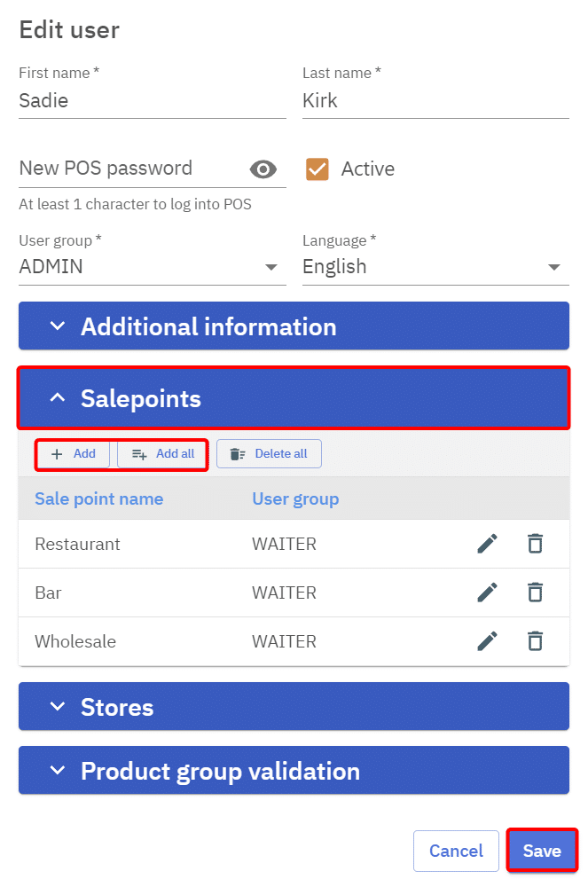
Task: Delete the Wholesale salepoint entry
Action: (x=535, y=641)
